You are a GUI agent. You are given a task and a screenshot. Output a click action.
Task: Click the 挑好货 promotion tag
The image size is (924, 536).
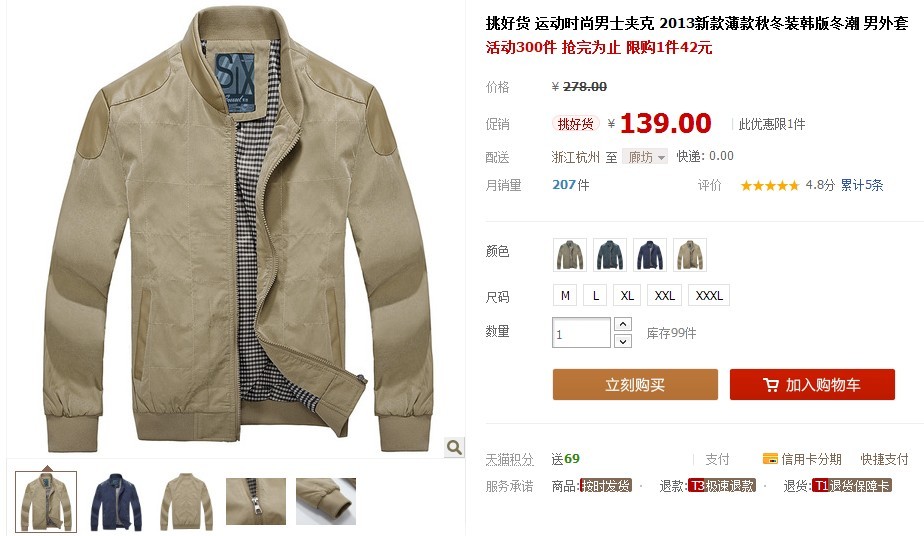click(575, 124)
